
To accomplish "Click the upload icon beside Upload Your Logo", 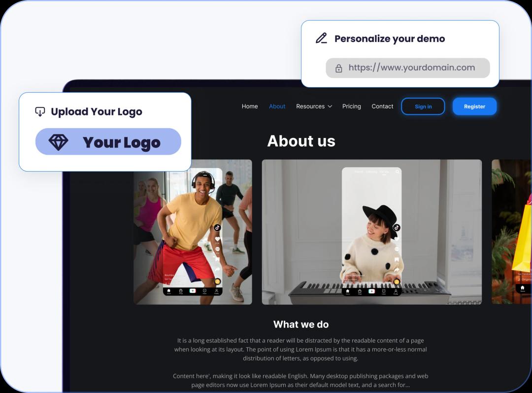I will click(x=40, y=111).
